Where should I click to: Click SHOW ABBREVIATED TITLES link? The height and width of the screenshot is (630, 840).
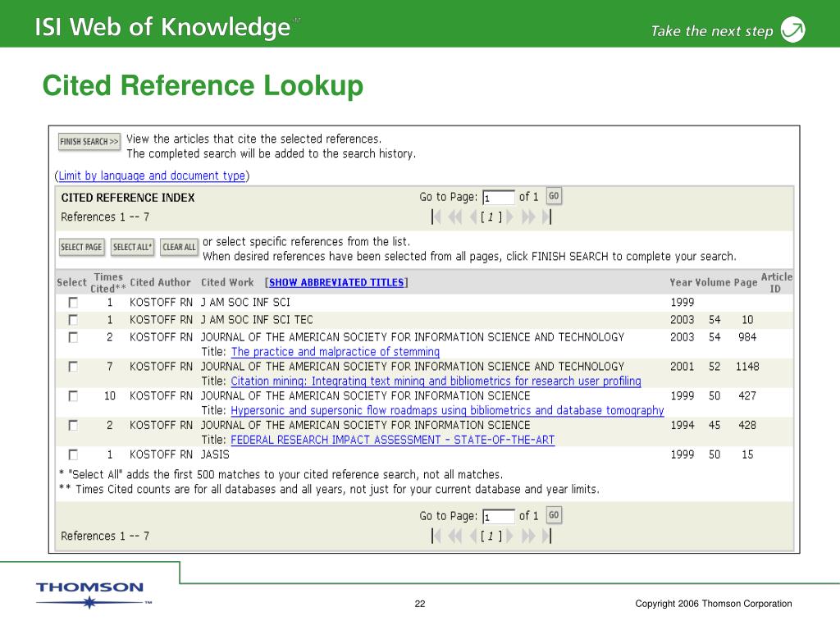[x=336, y=282]
